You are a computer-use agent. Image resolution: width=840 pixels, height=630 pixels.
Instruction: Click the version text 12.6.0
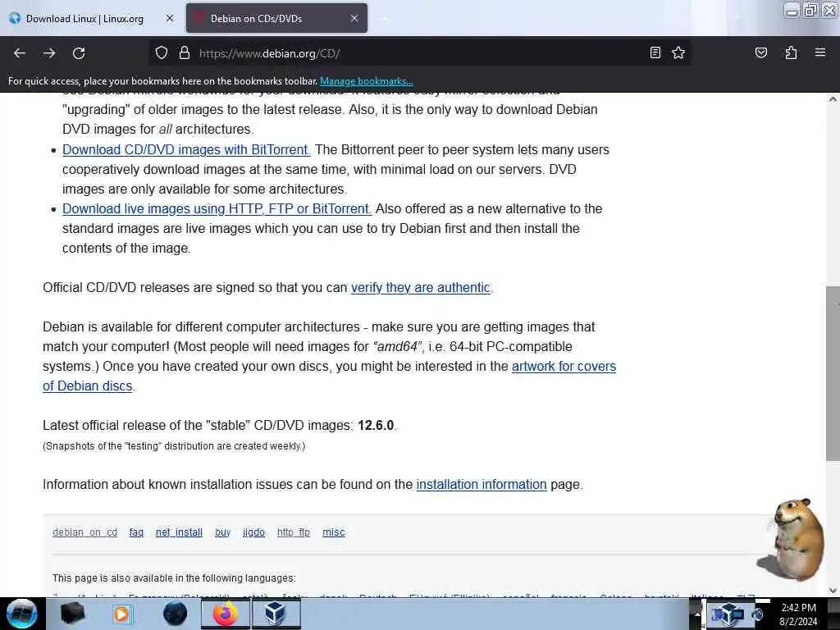(x=376, y=426)
